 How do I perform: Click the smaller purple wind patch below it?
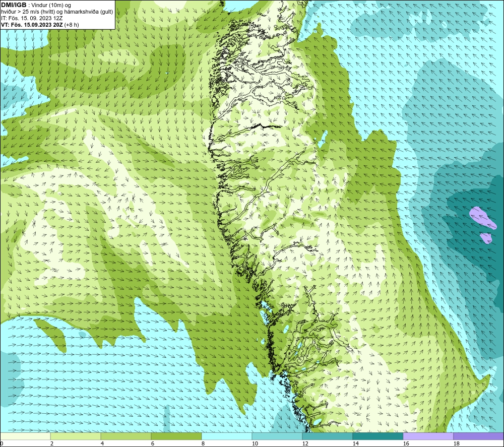(486, 238)
